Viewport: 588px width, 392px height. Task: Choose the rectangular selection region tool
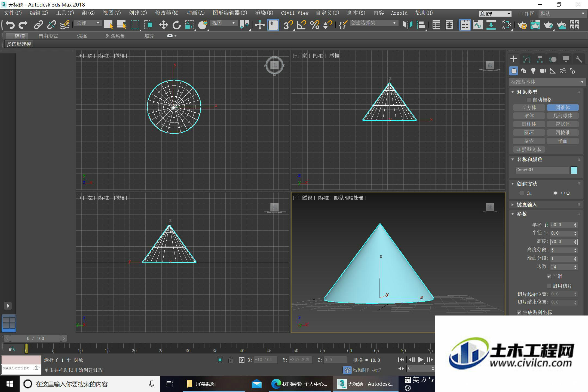[x=135, y=25]
